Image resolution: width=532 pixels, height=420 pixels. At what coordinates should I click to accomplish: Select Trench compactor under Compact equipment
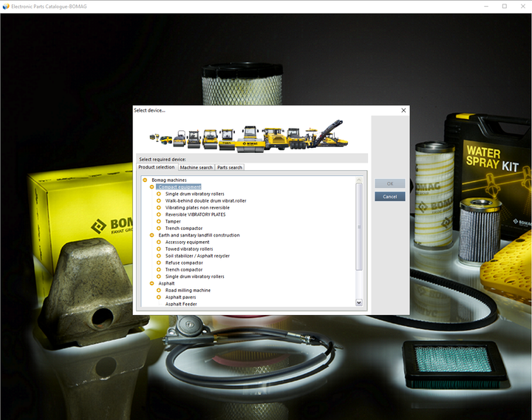[183, 228]
